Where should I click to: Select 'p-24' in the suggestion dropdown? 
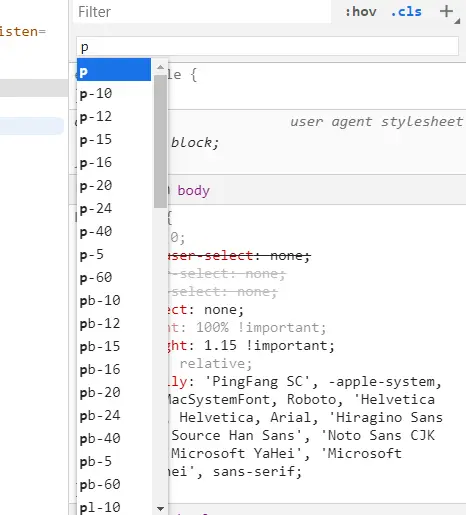point(114,208)
